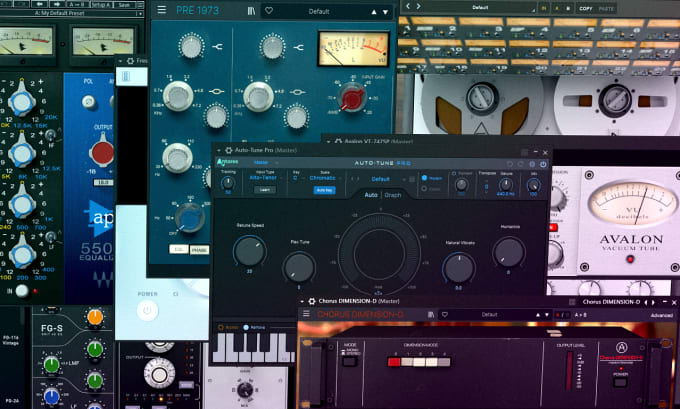
Task: Select previous plugin with Chorus title left arrow
Action: pos(646,302)
